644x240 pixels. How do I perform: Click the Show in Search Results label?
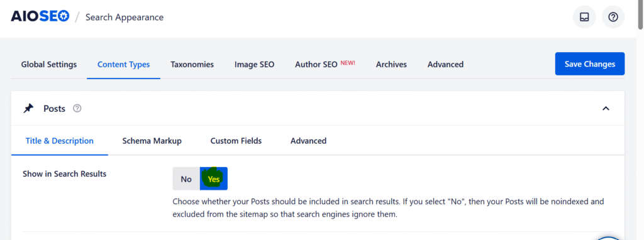tap(65, 174)
